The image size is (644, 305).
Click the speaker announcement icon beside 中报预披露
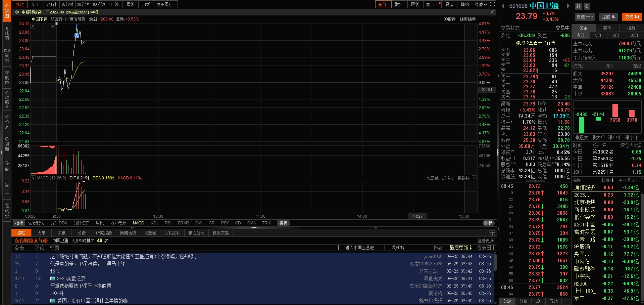pos(17,12)
